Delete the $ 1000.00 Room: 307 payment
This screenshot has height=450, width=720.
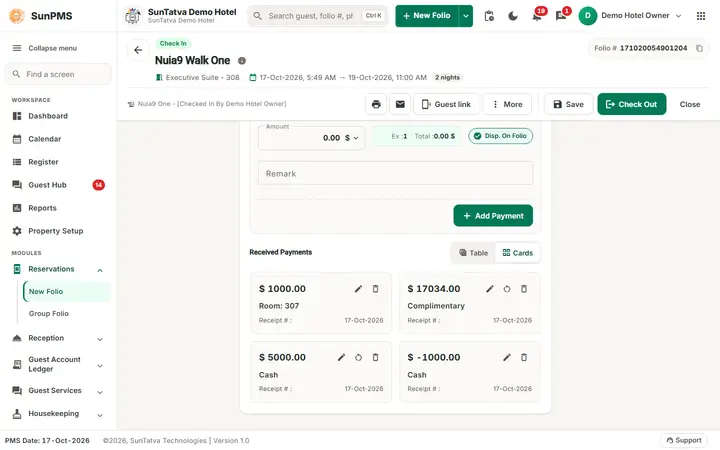tap(375, 289)
